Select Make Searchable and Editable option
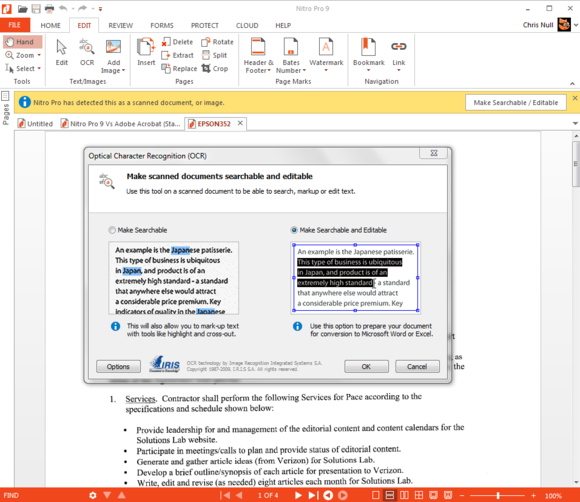Screen dimensions: 580x502 (294, 230)
